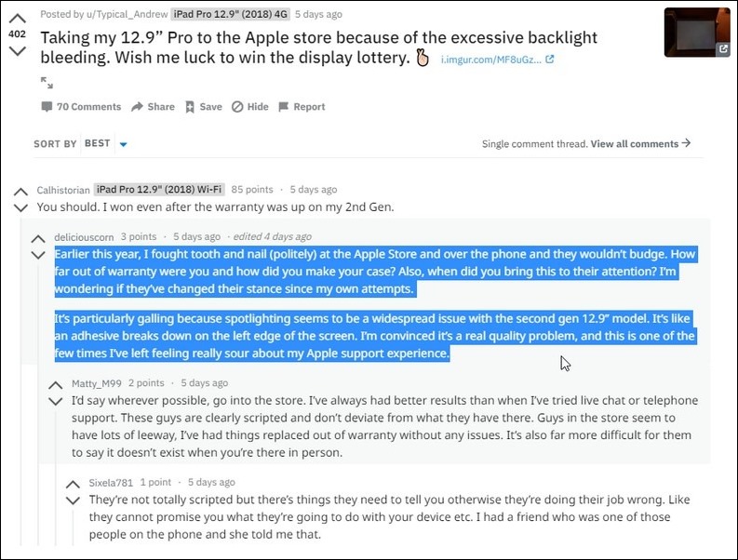
Task: Click View all comments link
Action: point(640,143)
